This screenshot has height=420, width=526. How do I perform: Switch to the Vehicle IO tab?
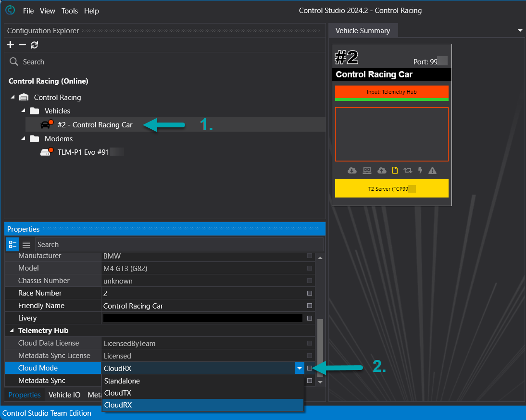(x=64, y=395)
